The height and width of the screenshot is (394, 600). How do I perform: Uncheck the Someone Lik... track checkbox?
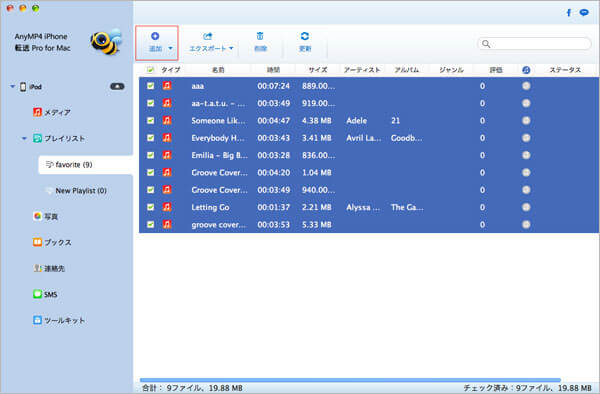151,120
